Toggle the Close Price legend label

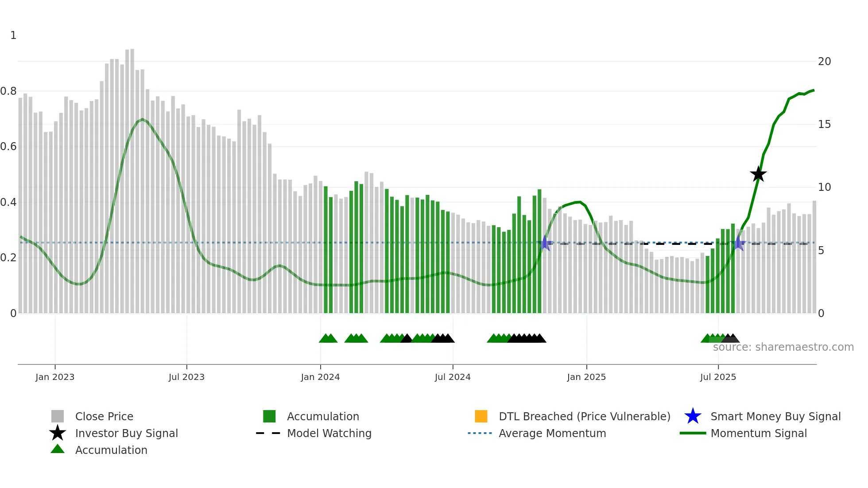(x=104, y=416)
